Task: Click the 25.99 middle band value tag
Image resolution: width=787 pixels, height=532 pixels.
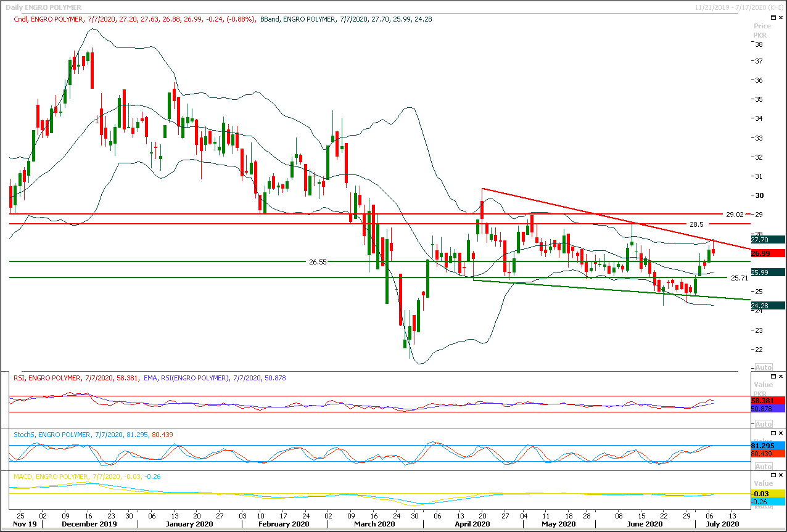Action: [767, 272]
